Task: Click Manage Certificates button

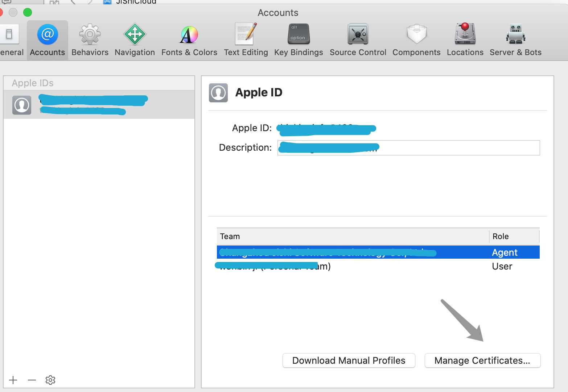Action: point(482,360)
